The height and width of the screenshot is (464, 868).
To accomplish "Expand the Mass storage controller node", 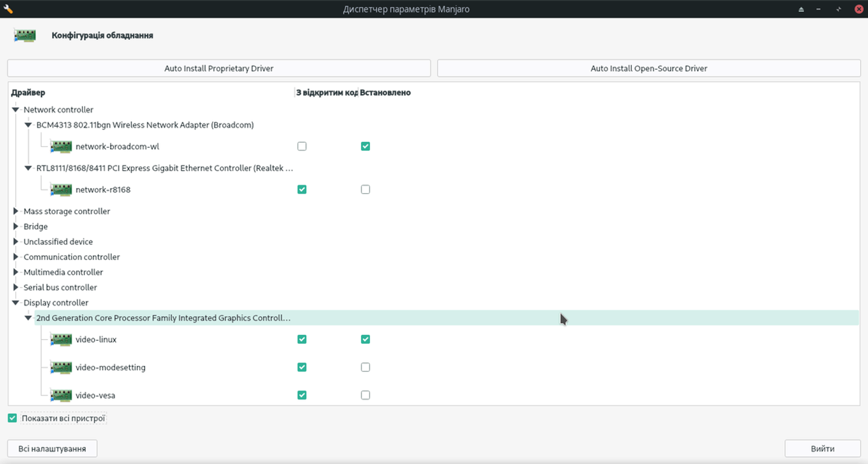I will click(x=15, y=211).
